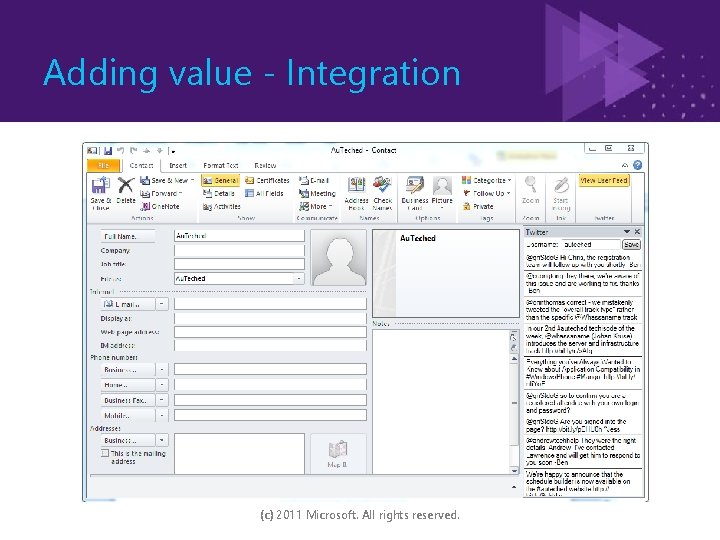
Task: Mark the contact as Private
Action: pyautogui.click(x=478, y=207)
